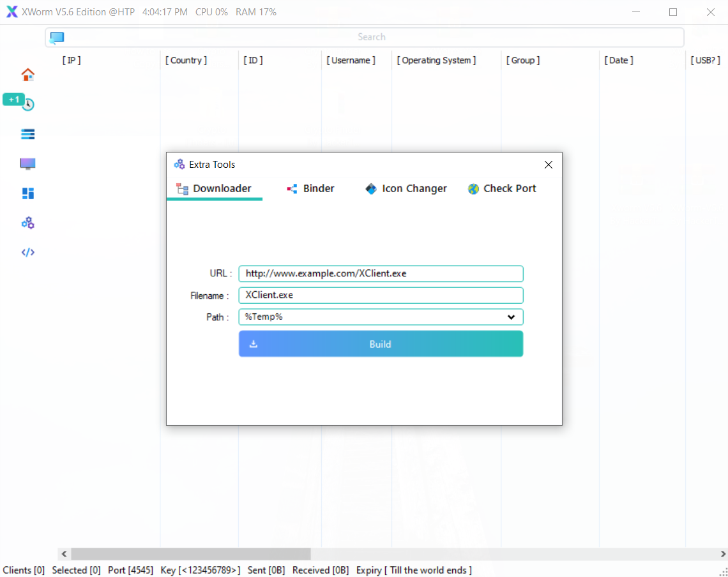
Task: Click the Home icon in the left sidebar
Action: 27,75
